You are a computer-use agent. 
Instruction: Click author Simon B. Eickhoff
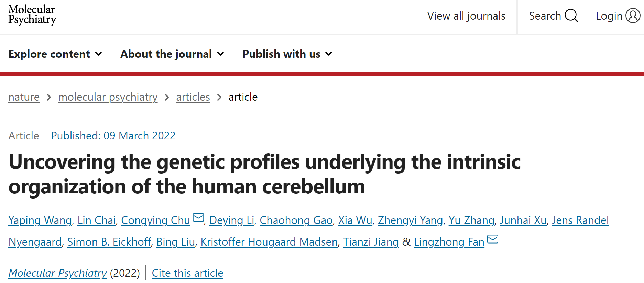[x=109, y=242]
